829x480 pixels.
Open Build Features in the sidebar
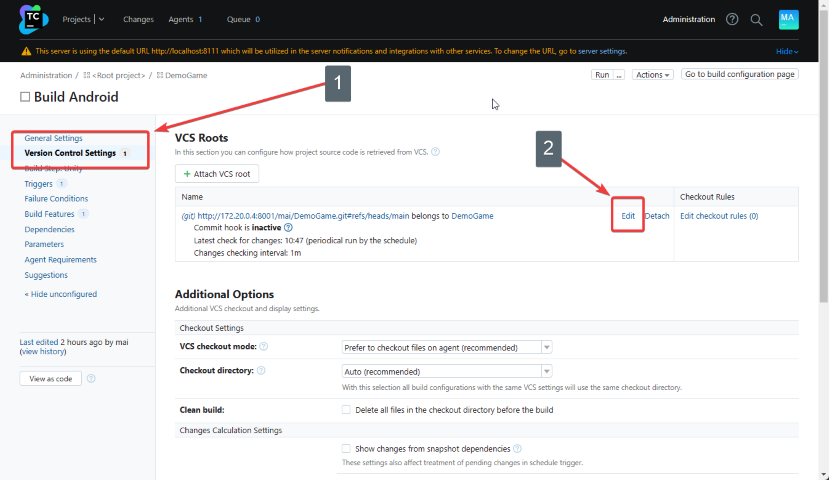50,214
